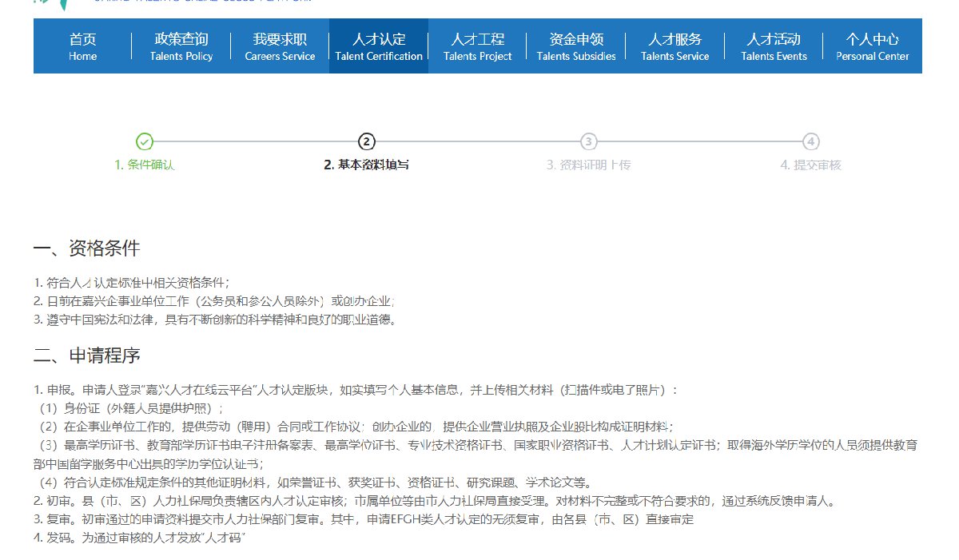Click the line '（1）身份证（外籍人员提供护照）'

pyautogui.click(x=131, y=408)
